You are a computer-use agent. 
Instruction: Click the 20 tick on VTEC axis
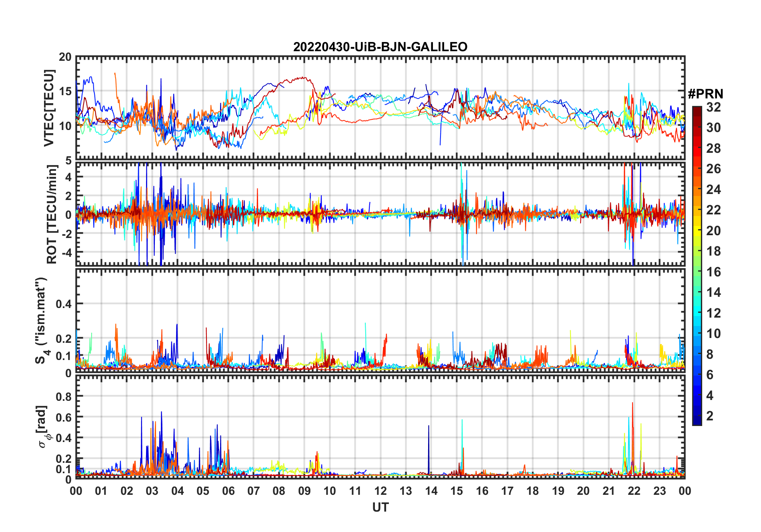tap(65, 57)
